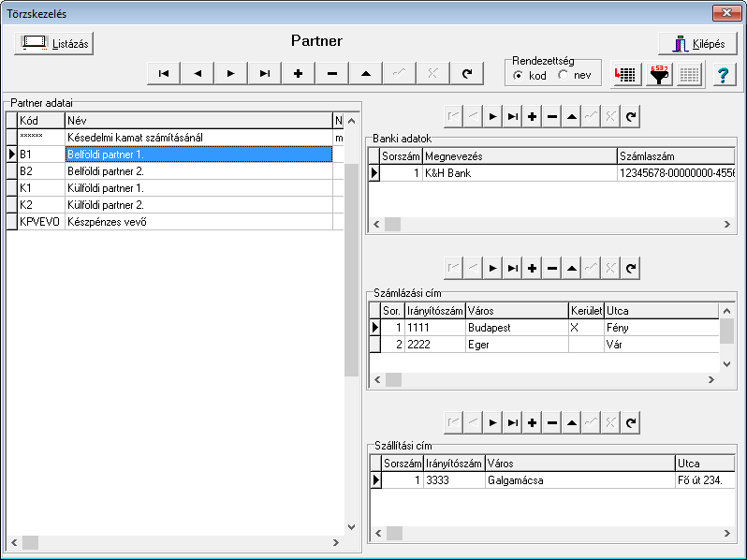Next record in Számlázási cím navigator
This screenshot has width=747, height=560.
(493, 269)
